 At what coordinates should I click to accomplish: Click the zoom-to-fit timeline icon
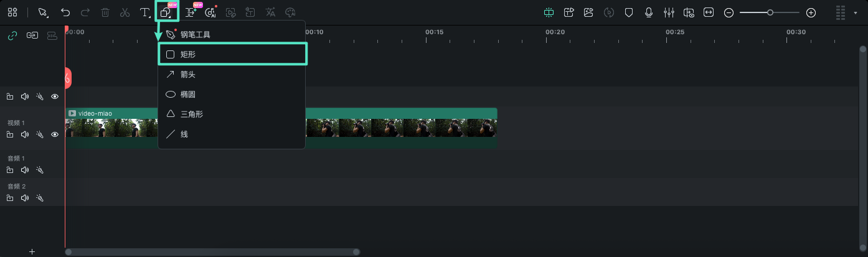coord(709,12)
